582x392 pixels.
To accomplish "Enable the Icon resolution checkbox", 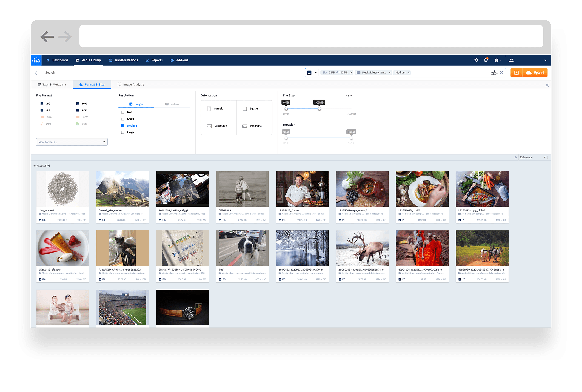I will click(122, 112).
